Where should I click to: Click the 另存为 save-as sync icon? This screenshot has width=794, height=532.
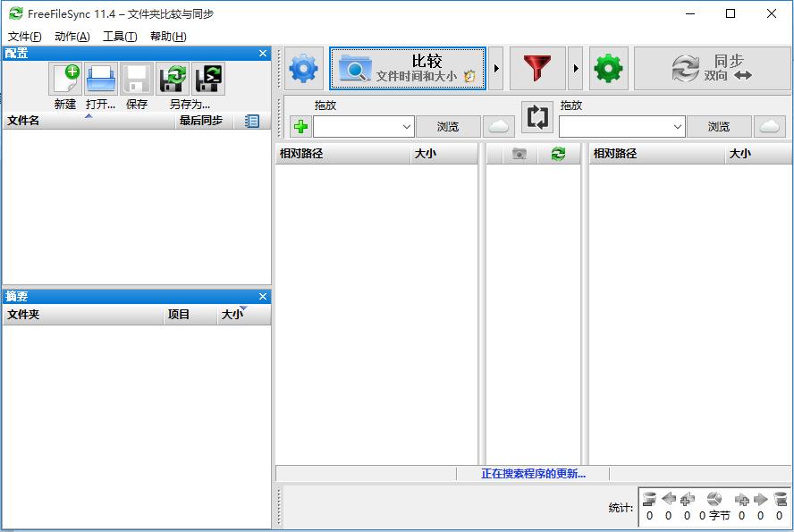tap(173, 79)
